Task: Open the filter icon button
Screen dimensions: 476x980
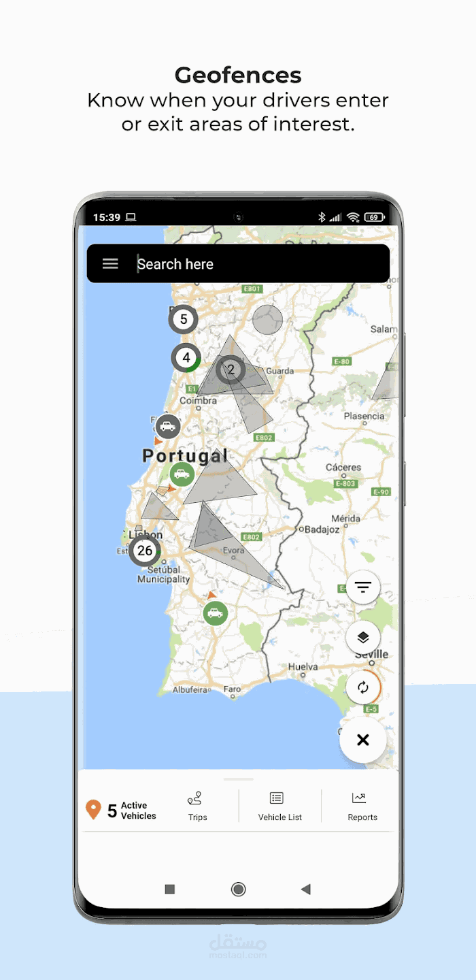Action: 363,587
